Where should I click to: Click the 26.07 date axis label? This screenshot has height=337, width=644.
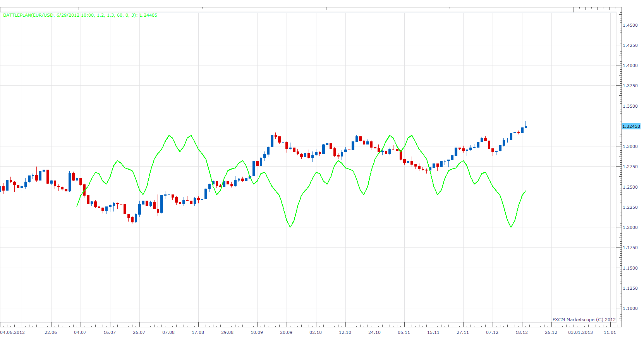139,332
